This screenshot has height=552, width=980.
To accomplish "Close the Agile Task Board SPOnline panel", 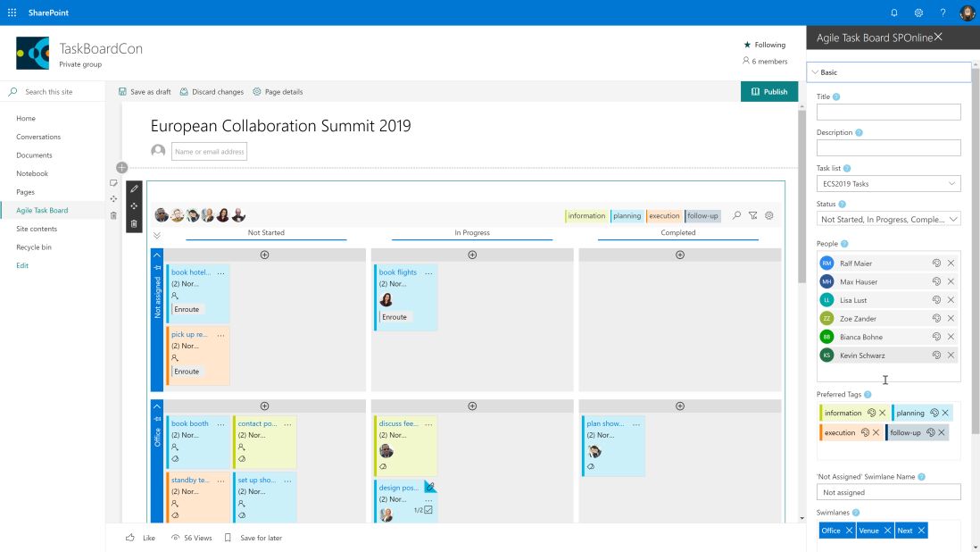I will (x=938, y=38).
